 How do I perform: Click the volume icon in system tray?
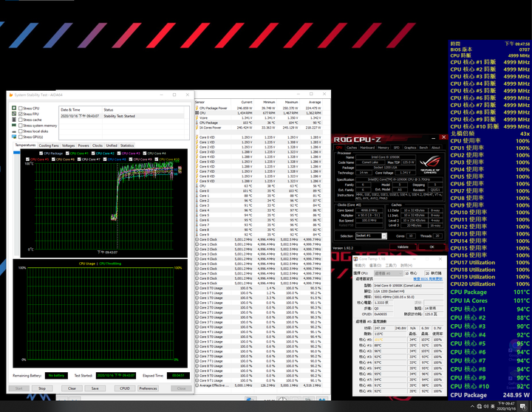(x=486, y=406)
